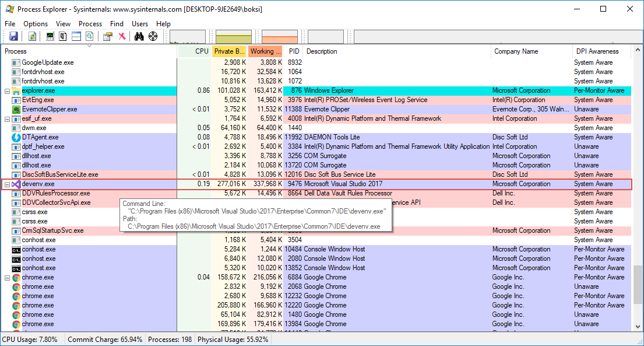
Task: Toggle the Show Lower Pane toolbar icon
Action: click(76, 37)
